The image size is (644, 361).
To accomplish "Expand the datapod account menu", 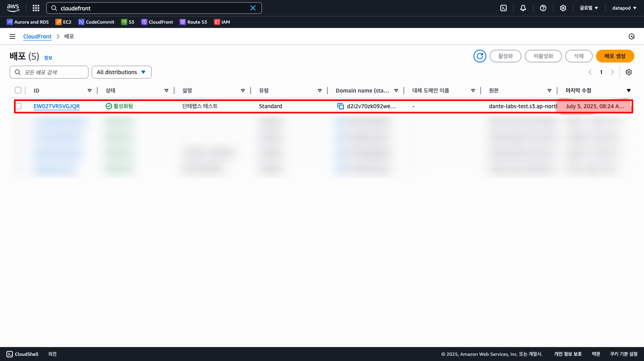I will 624,8.
